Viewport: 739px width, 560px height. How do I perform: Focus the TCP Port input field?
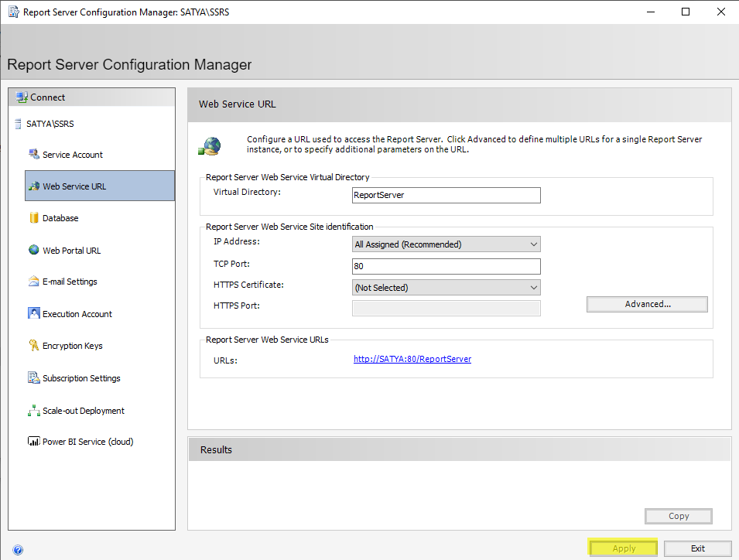pyautogui.click(x=446, y=266)
